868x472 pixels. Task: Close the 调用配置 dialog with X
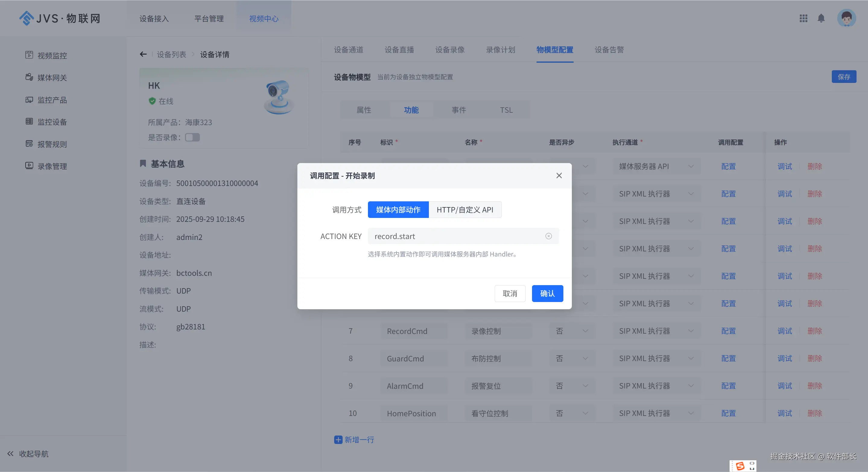[559, 175]
